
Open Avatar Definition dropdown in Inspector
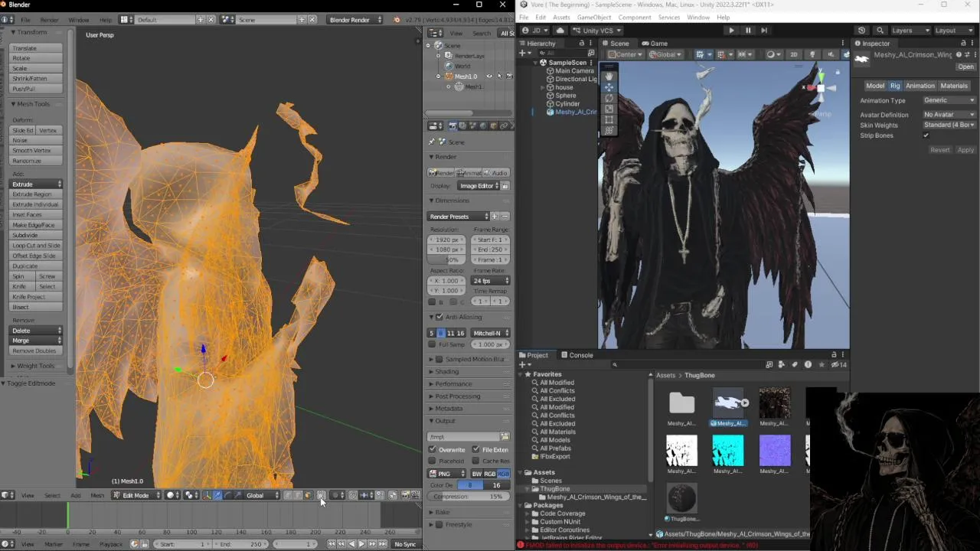tap(949, 115)
